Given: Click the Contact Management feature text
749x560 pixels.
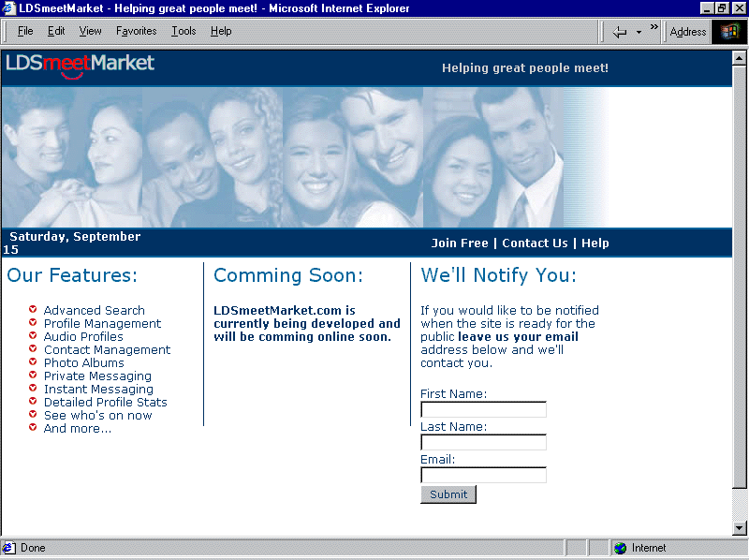Looking at the screenshot, I should coord(107,349).
